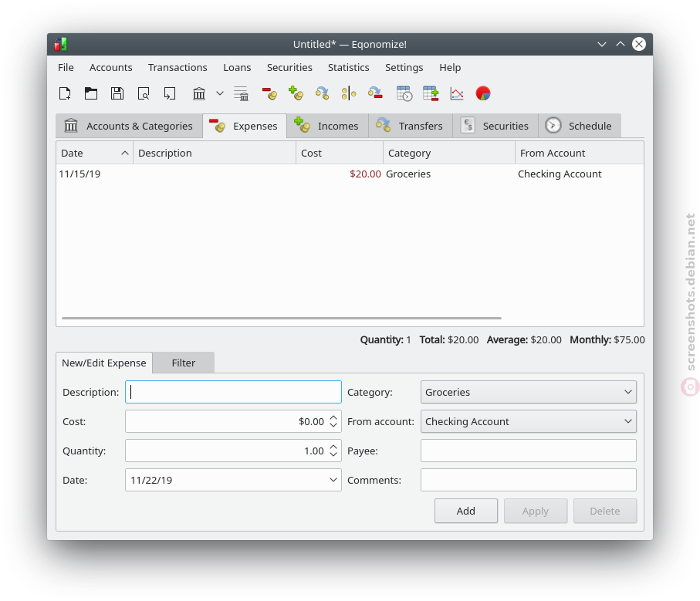Increase the Cost with up arrow

333,417
